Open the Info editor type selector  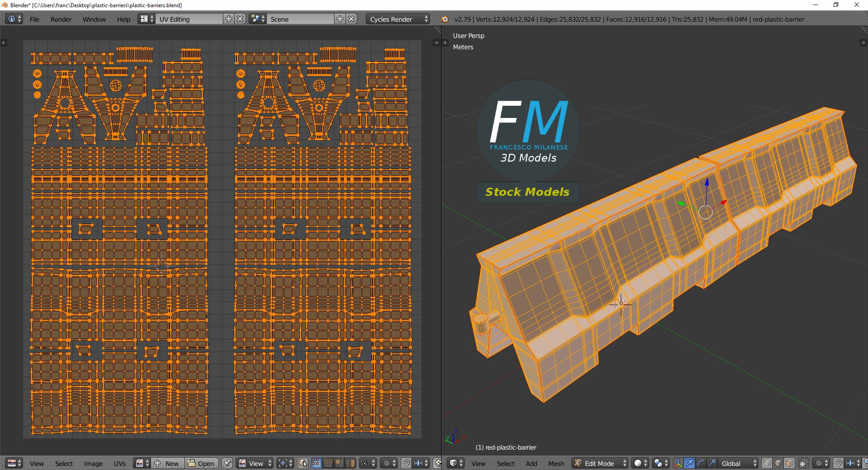tap(14, 19)
